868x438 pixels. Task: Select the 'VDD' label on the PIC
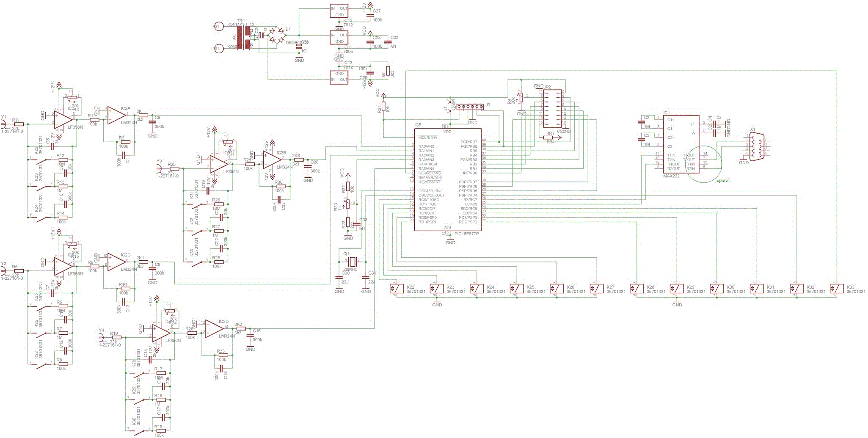click(x=447, y=132)
